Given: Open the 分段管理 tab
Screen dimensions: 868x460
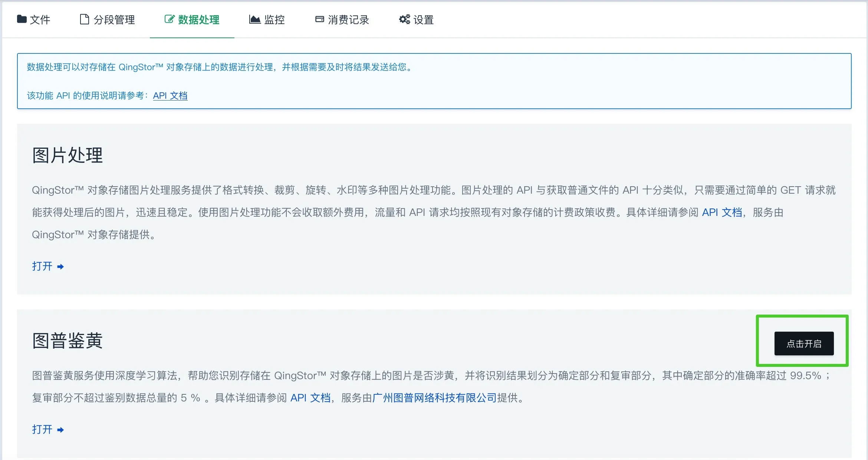Looking at the screenshot, I should coord(114,20).
